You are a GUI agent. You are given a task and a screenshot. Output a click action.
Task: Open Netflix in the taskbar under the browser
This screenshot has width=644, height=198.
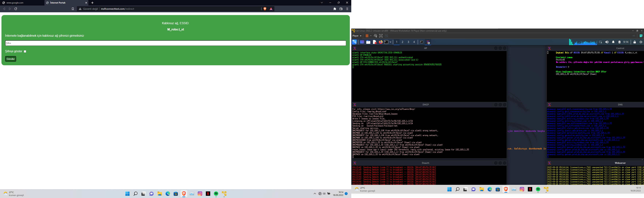tap(208, 194)
